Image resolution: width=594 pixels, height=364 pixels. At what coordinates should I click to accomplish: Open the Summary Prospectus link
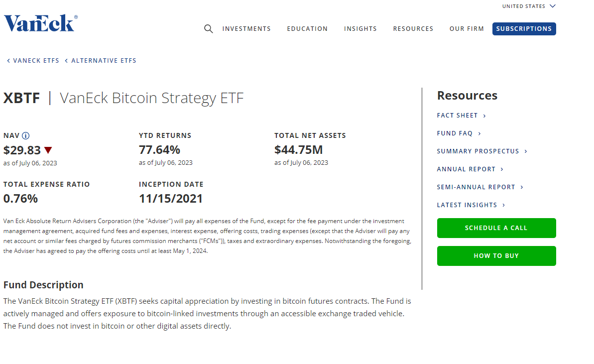click(481, 151)
